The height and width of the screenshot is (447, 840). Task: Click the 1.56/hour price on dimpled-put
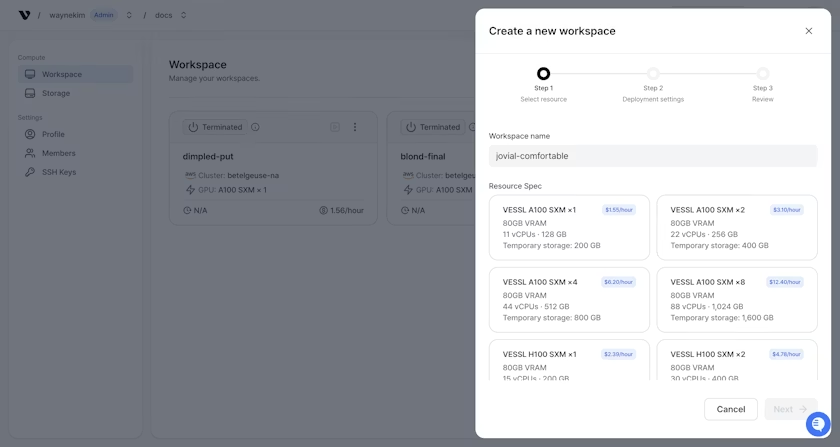[342, 211]
